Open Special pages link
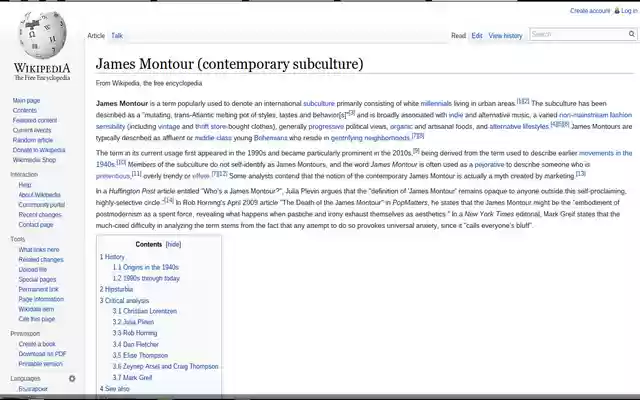Image resolution: width=640 pixels, height=400 pixels. coord(37,279)
